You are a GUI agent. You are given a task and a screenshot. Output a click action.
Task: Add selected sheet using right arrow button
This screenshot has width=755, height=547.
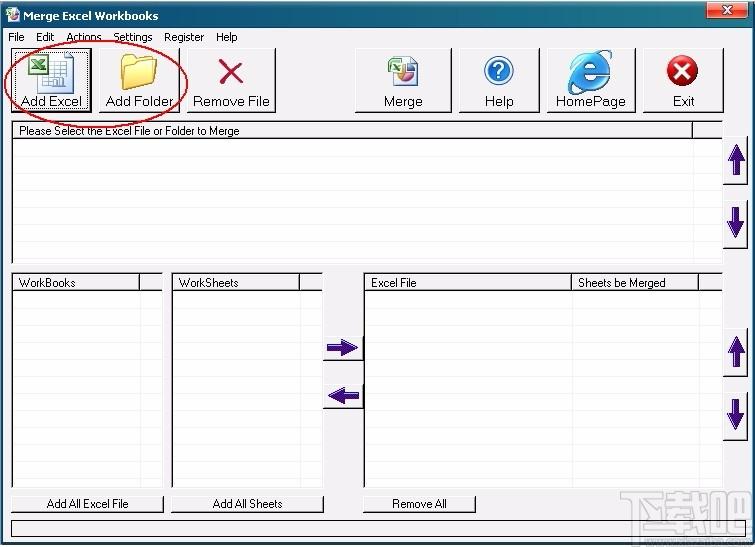pos(343,348)
